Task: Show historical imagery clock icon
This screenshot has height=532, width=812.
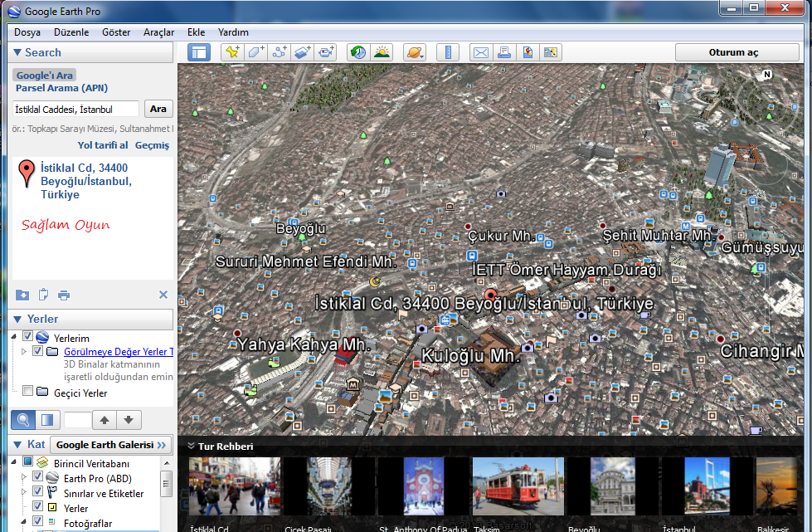Action: tap(358, 52)
